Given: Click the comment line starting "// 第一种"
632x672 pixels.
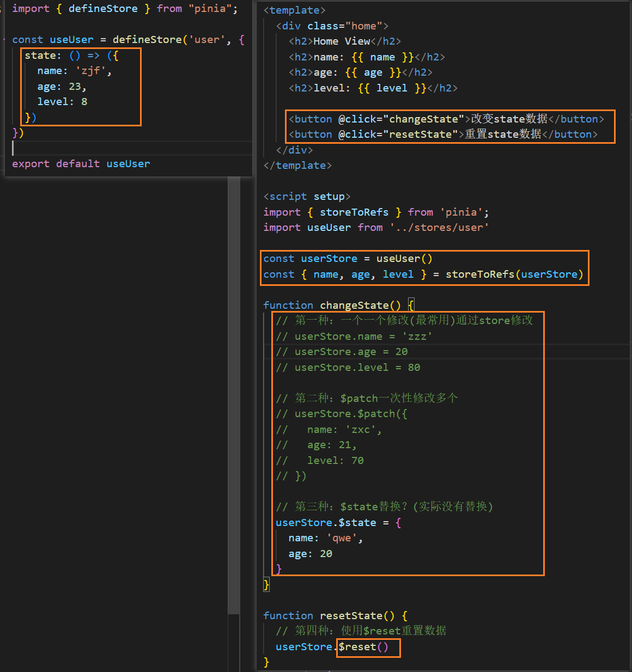Looking at the screenshot, I should [404, 321].
